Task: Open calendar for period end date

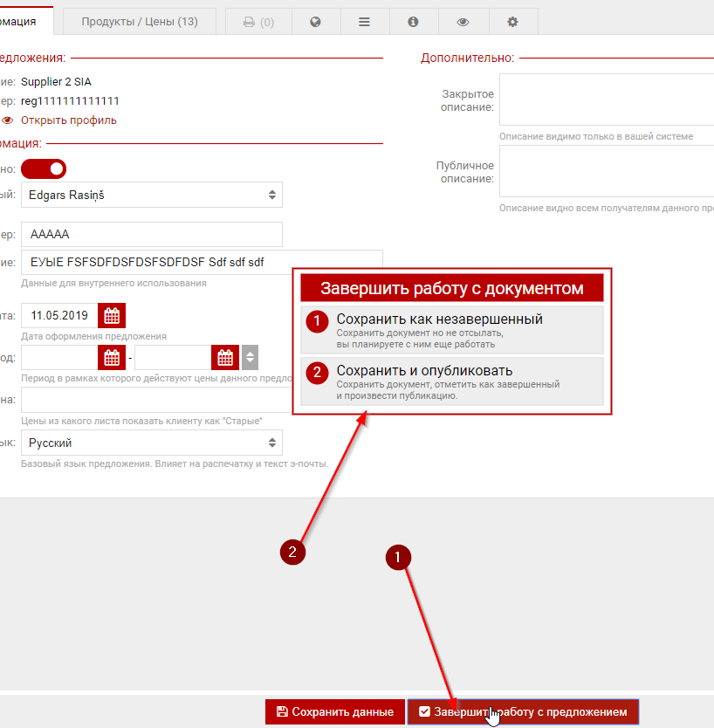Action: (x=225, y=357)
